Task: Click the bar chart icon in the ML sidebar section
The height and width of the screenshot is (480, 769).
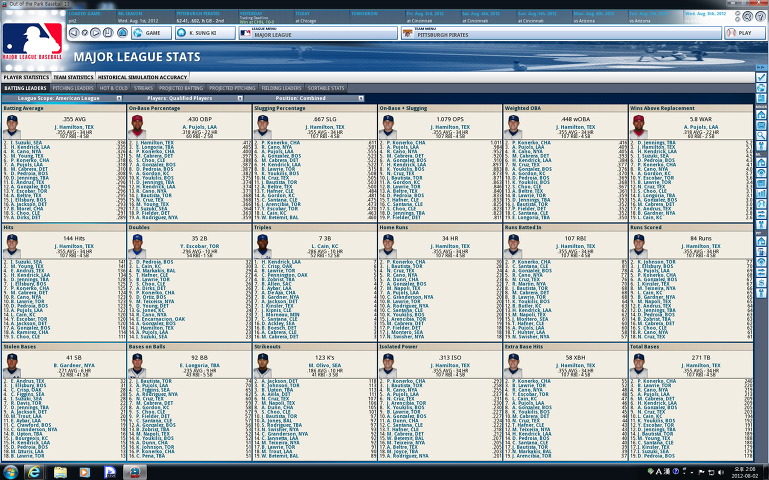Action: 761,193
